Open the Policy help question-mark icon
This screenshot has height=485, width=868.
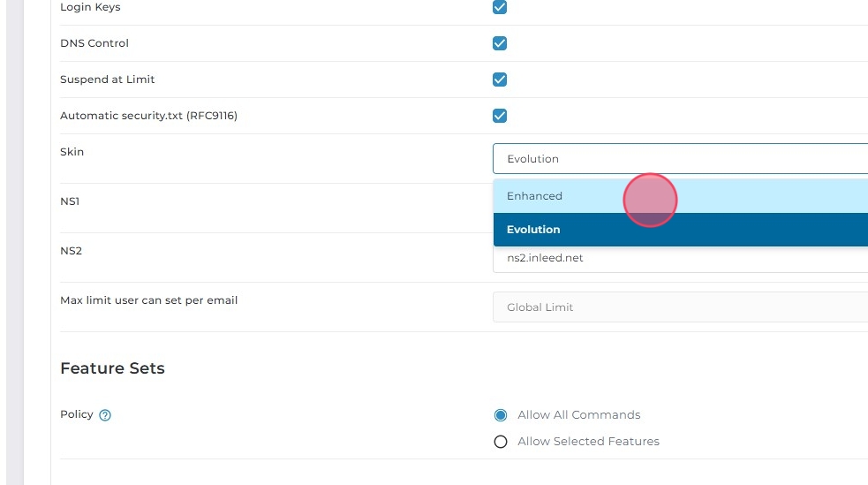[105, 415]
